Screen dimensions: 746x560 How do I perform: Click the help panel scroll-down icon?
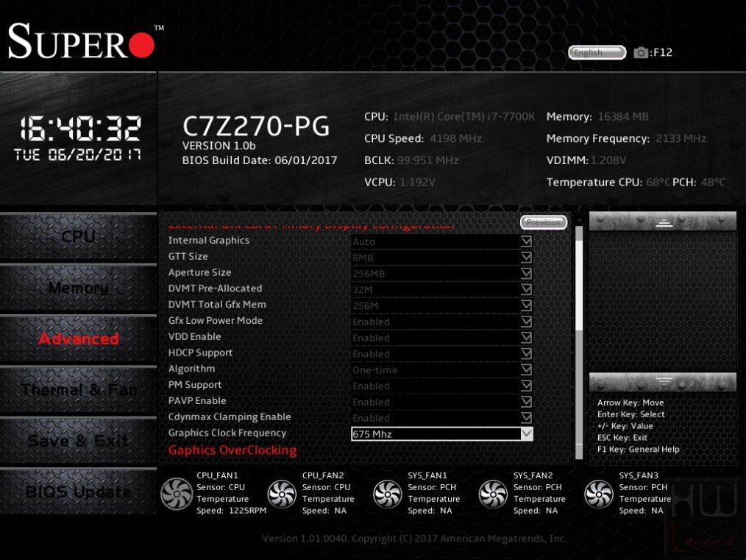click(663, 382)
